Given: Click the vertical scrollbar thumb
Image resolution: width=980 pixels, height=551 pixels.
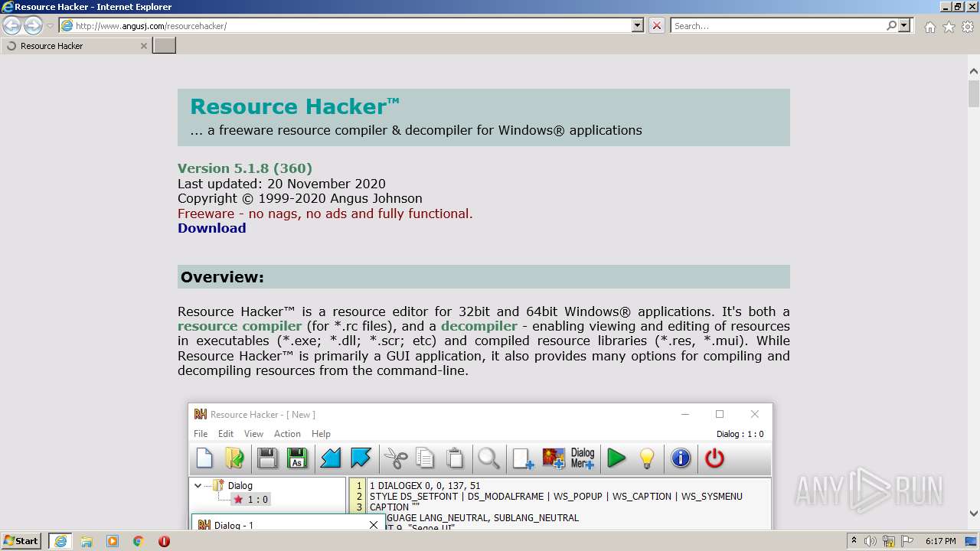Looking at the screenshot, I should [974, 94].
